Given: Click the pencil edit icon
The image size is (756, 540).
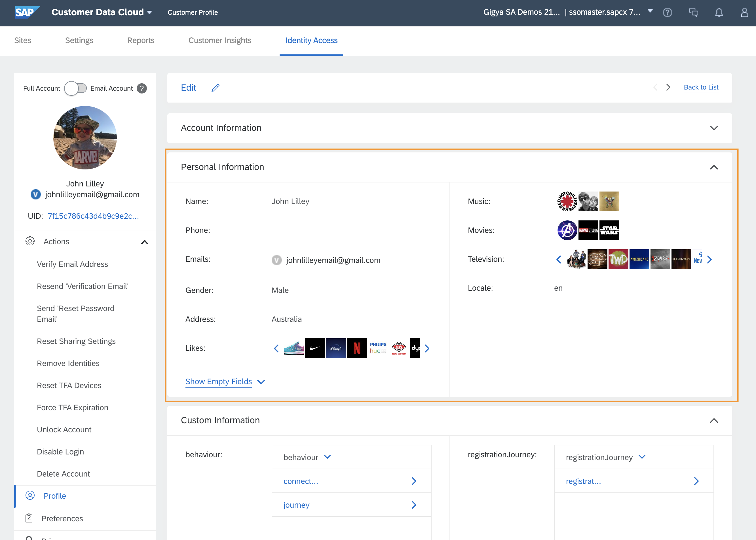Looking at the screenshot, I should (x=215, y=88).
